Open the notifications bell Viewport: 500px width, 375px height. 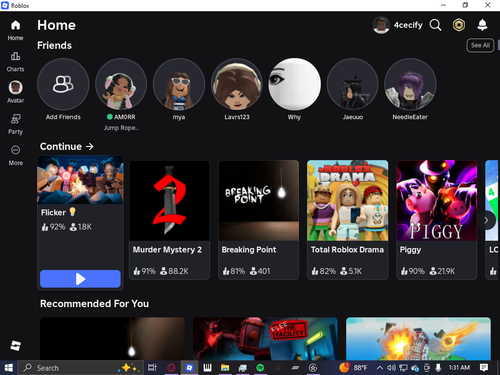[482, 25]
